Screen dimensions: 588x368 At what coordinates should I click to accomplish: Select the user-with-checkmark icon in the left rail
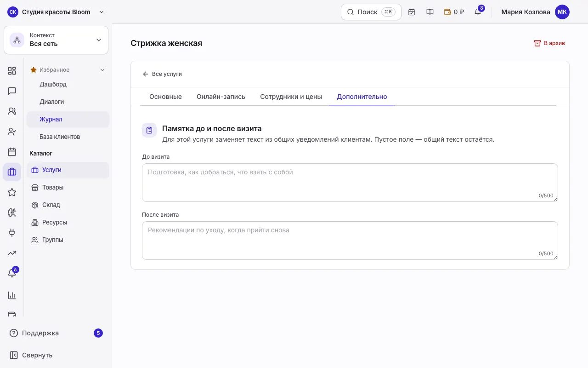coord(12,132)
